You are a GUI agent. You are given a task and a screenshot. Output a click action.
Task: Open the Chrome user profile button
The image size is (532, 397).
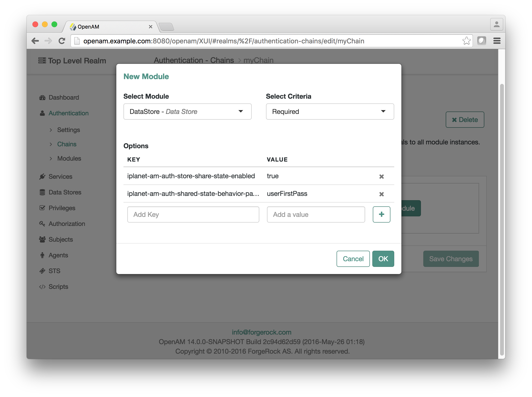tap(496, 24)
